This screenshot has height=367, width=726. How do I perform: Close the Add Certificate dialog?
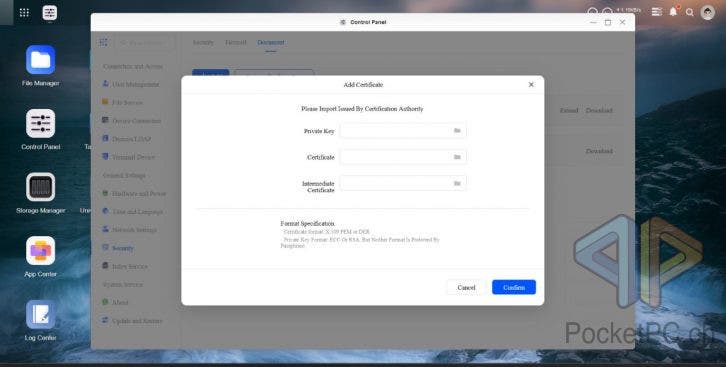[531, 85]
